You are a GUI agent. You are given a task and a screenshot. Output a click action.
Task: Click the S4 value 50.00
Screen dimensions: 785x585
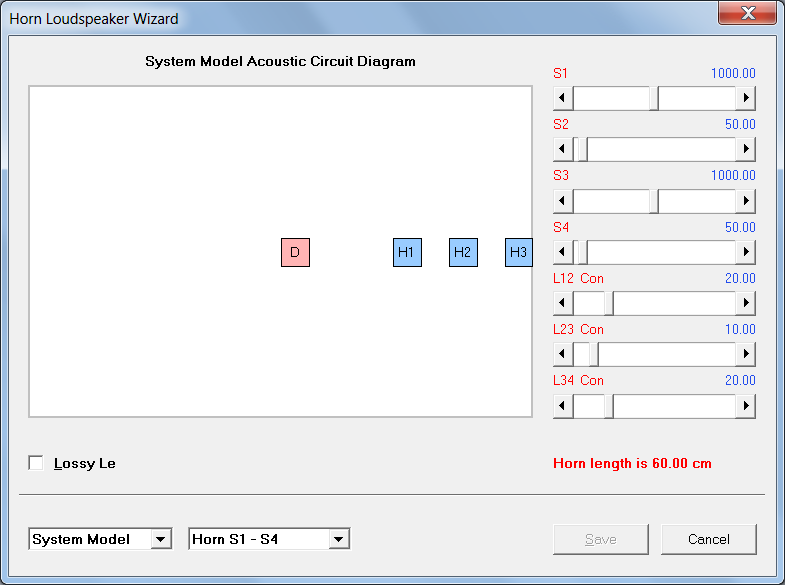tap(740, 228)
